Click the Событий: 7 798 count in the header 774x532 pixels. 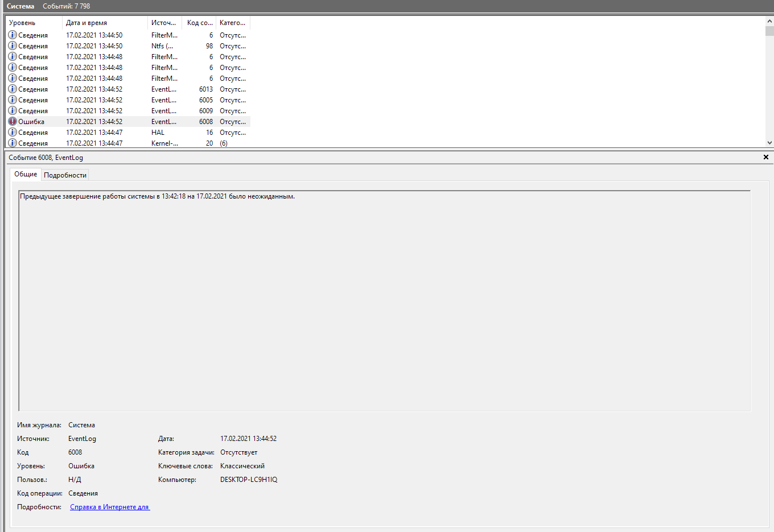coord(66,6)
